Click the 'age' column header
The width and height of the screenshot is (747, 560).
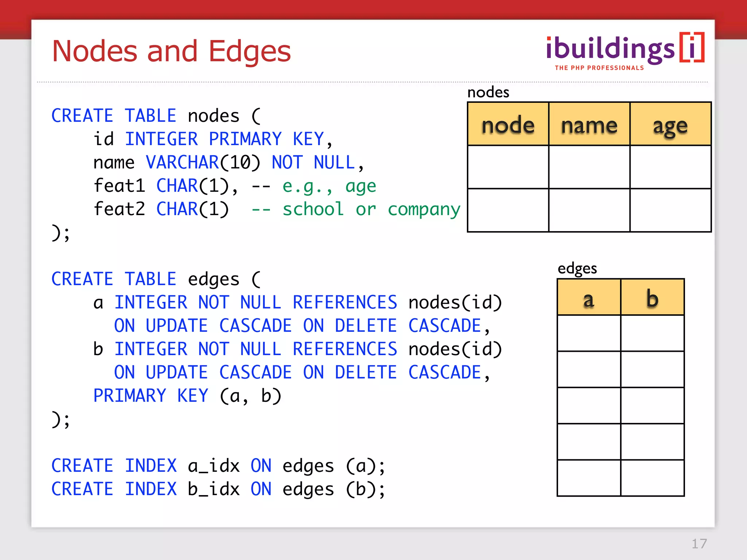[670, 124]
